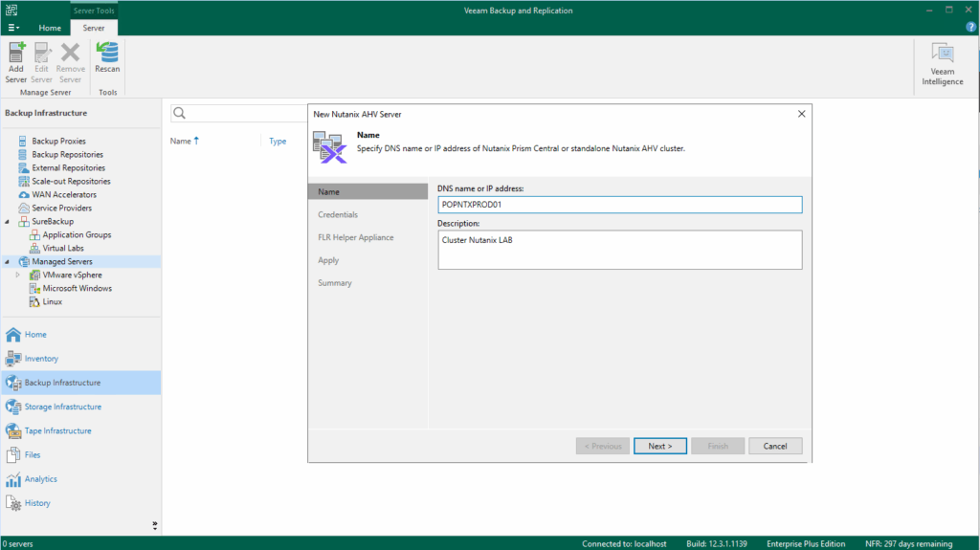Click the Microsoft Windows node icon

[34, 288]
